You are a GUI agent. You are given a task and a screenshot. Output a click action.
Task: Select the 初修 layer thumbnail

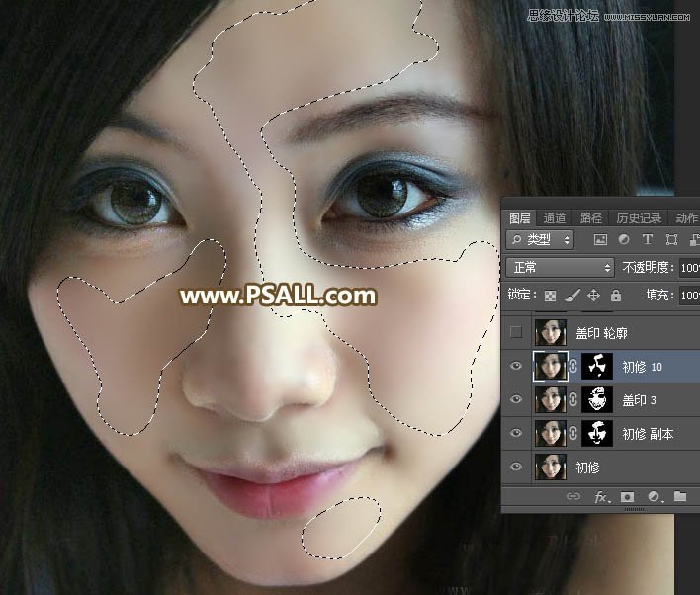pos(551,467)
